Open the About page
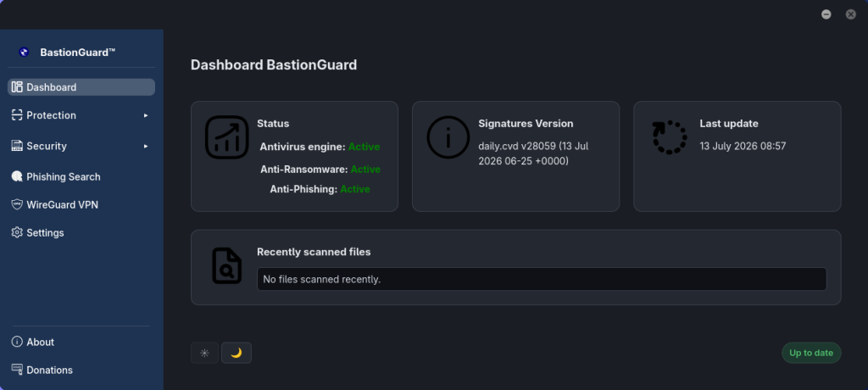 81,342
